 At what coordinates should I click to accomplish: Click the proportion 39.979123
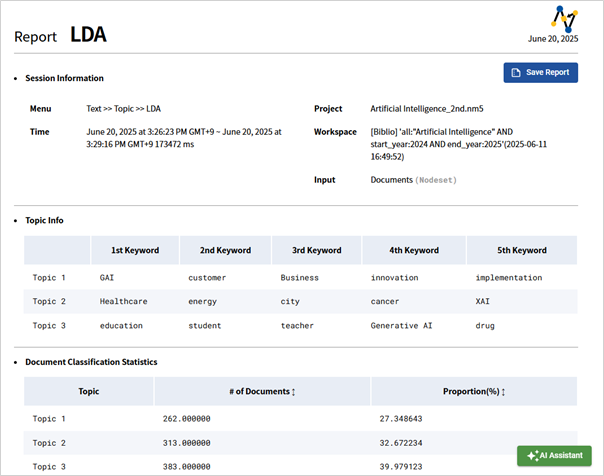[401, 467]
